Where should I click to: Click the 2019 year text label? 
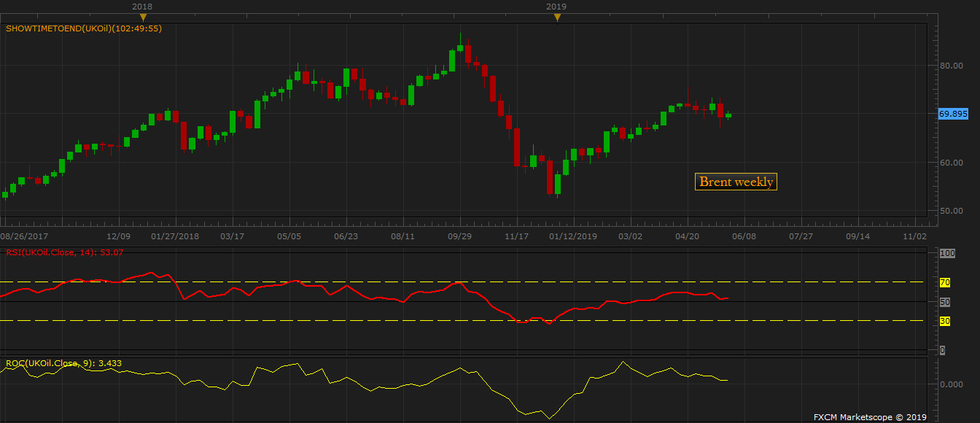tap(556, 6)
